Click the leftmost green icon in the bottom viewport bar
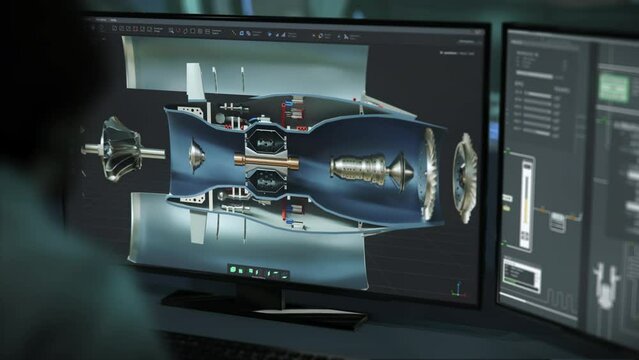This screenshot has width=639, height=360. pyautogui.click(x=233, y=269)
